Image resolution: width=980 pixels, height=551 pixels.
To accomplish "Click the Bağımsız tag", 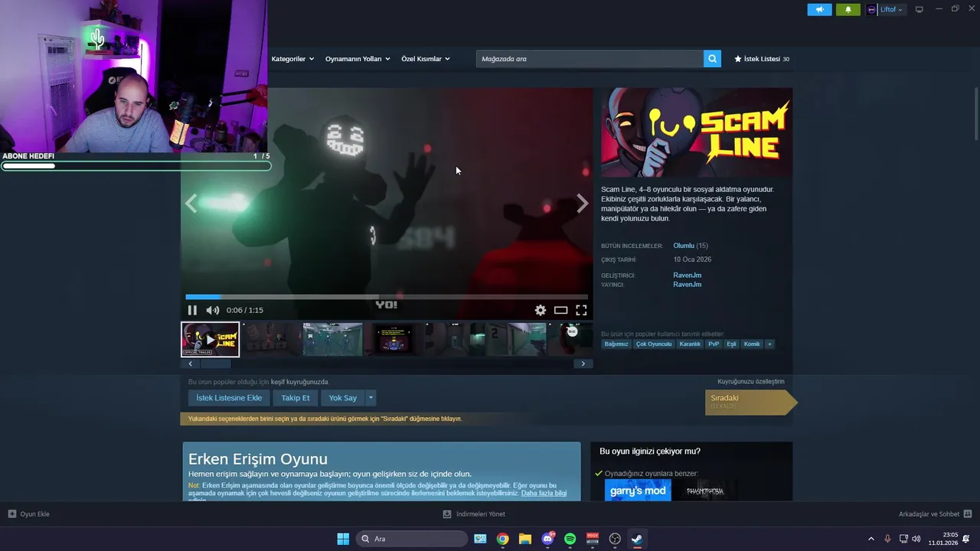I will (616, 344).
